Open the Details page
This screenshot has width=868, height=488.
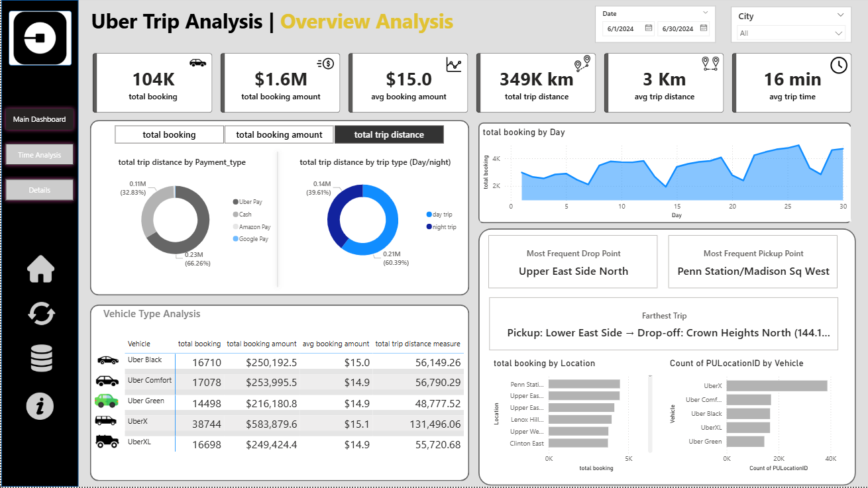40,190
